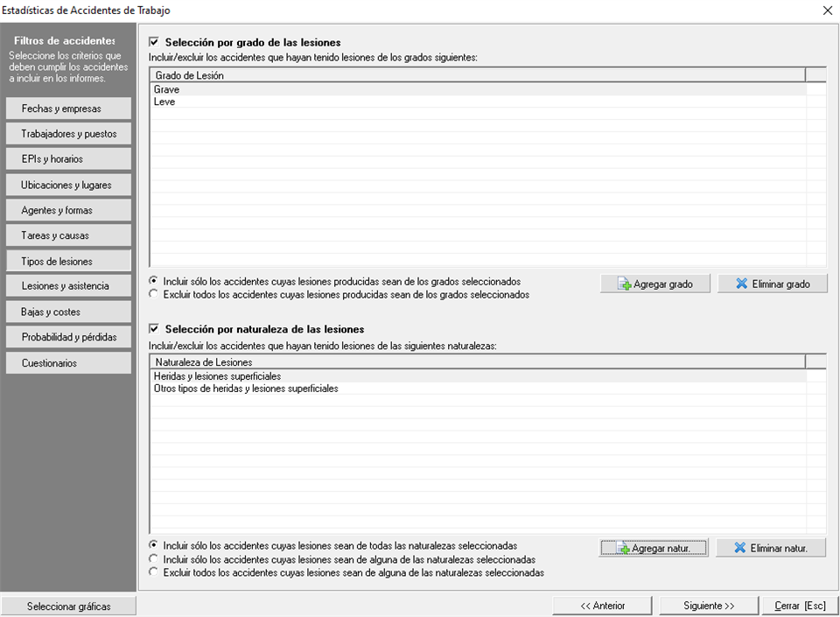Open the Probabilidad y pérdidas filter section
The height and width of the screenshot is (617, 840).
click(68, 337)
